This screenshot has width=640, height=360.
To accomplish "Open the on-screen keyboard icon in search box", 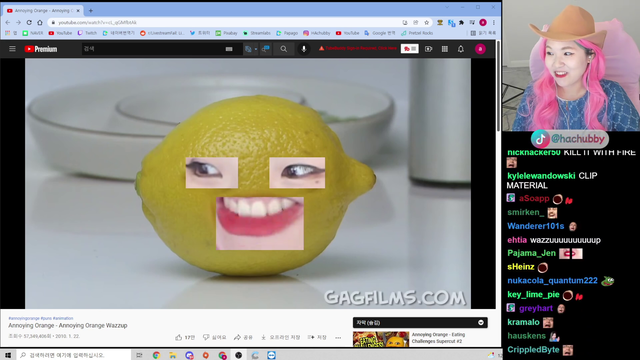I will [229, 49].
